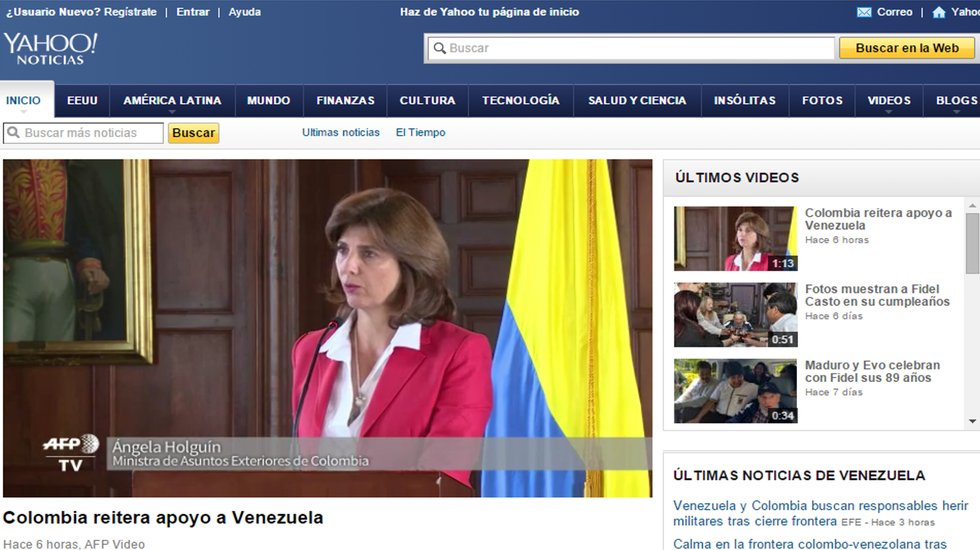Click the Buscar en la Web button

point(907,48)
